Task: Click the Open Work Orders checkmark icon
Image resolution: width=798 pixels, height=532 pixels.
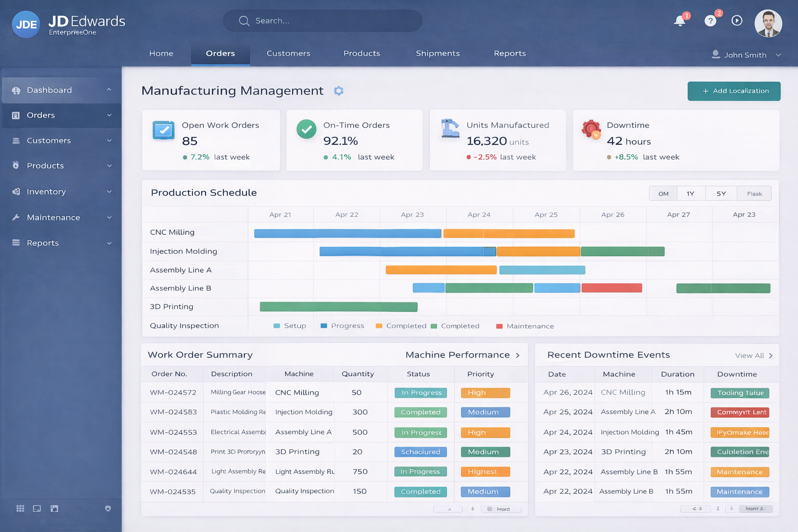Action: point(164,130)
